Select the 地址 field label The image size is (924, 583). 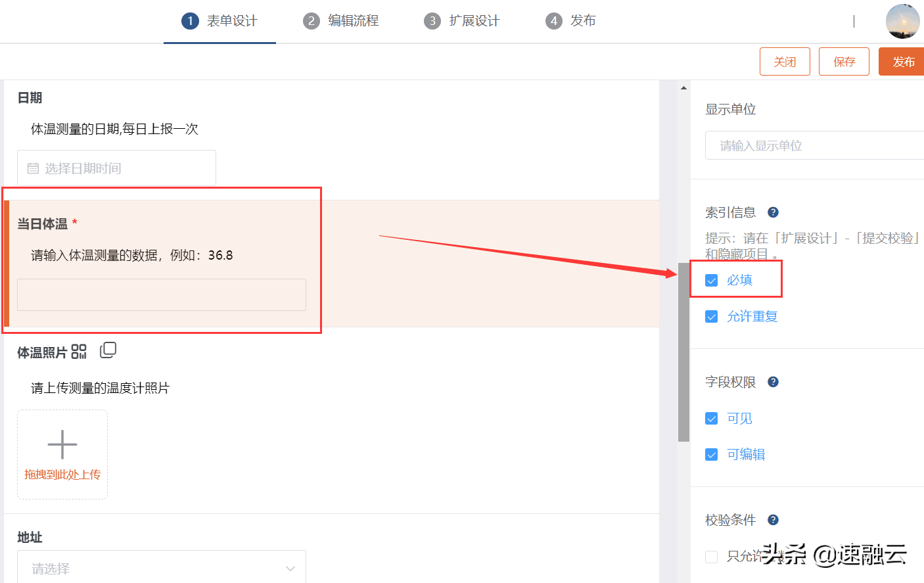click(x=30, y=538)
